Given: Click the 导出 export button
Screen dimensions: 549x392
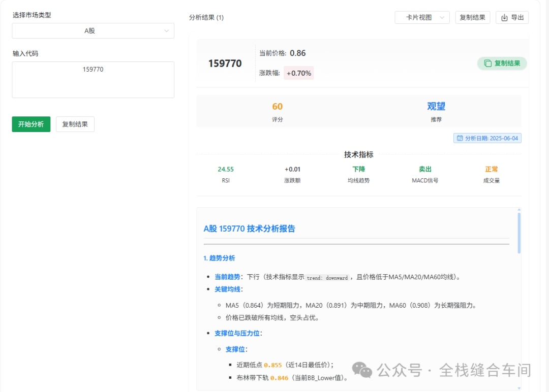Looking at the screenshot, I should (x=512, y=17).
